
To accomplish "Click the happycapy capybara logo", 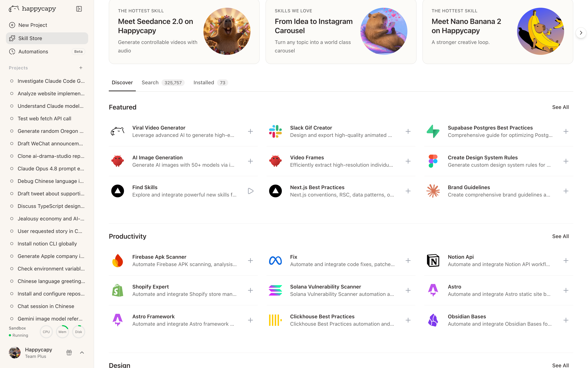I will coord(14,9).
